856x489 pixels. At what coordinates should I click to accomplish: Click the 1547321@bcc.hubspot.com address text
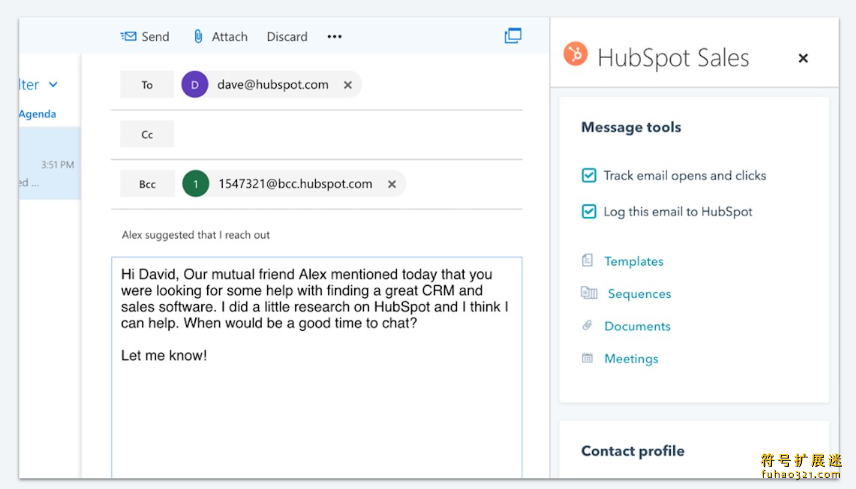tap(295, 184)
